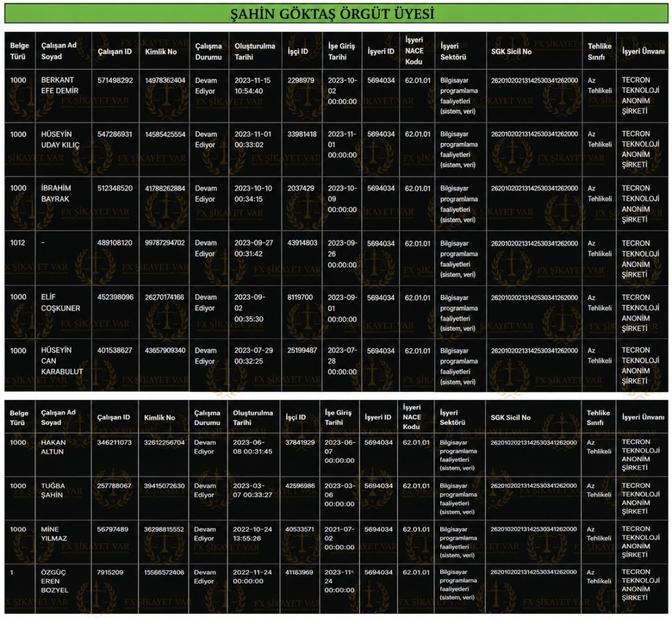The height and width of the screenshot is (618, 672).
Task: Select İşçi ID 2037429
Action: point(301,189)
